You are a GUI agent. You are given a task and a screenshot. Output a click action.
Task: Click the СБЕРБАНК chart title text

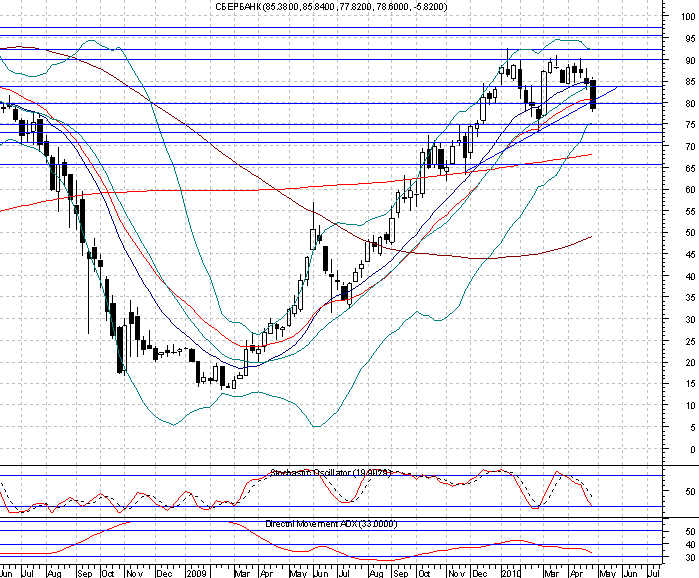coord(331,7)
